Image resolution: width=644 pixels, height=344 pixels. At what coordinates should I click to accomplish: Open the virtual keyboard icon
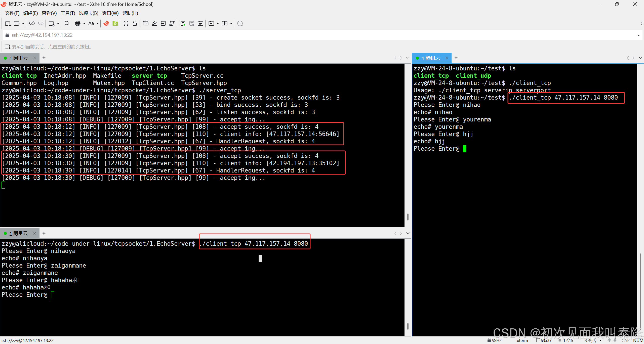tap(145, 23)
